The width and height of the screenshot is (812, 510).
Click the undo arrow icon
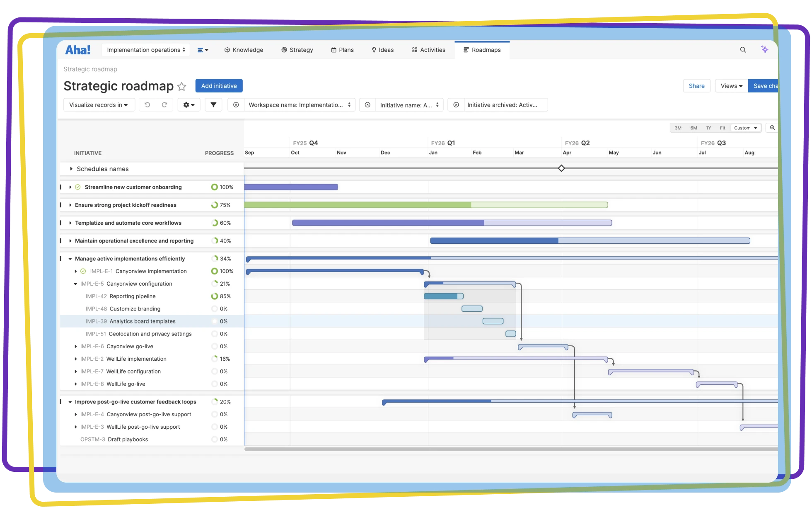click(x=147, y=105)
